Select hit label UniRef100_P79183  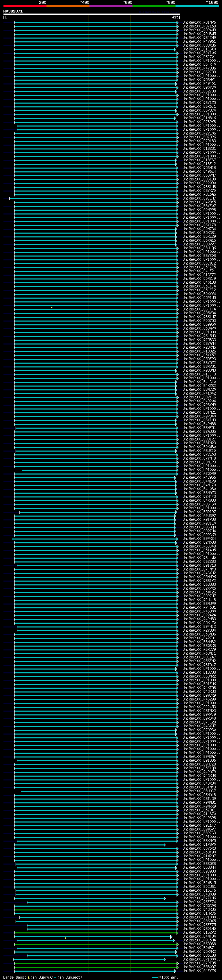click(199, 141)
